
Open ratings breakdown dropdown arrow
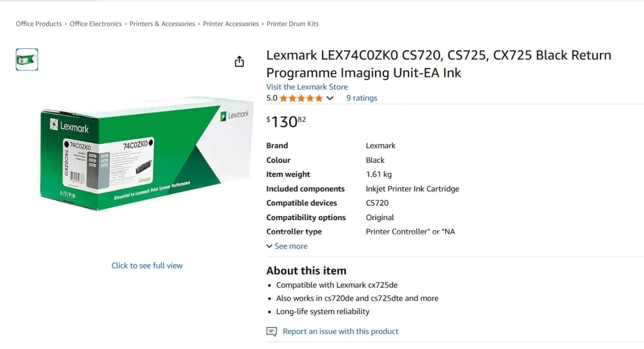(330, 98)
